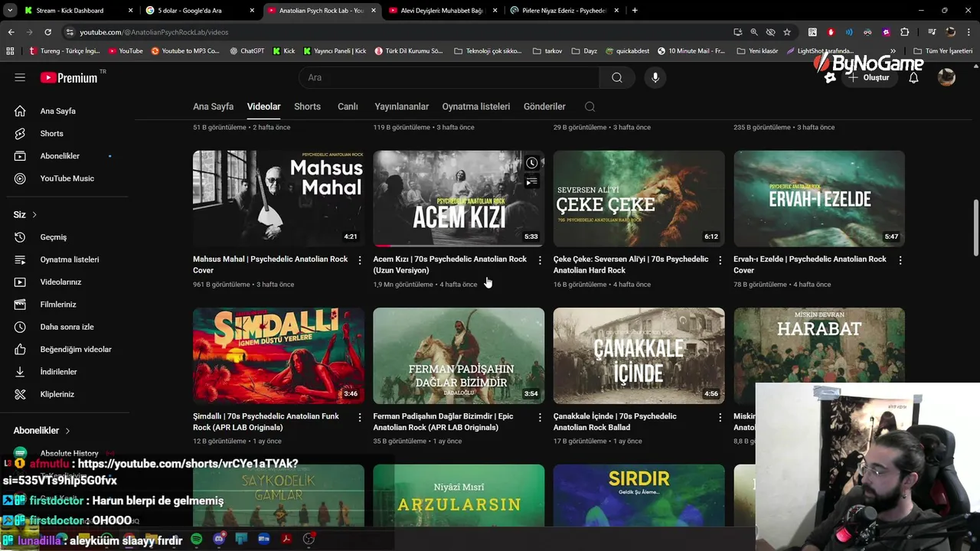Open the red hand ad-blocker extension
Screen dimensions: 980x551
point(831,32)
